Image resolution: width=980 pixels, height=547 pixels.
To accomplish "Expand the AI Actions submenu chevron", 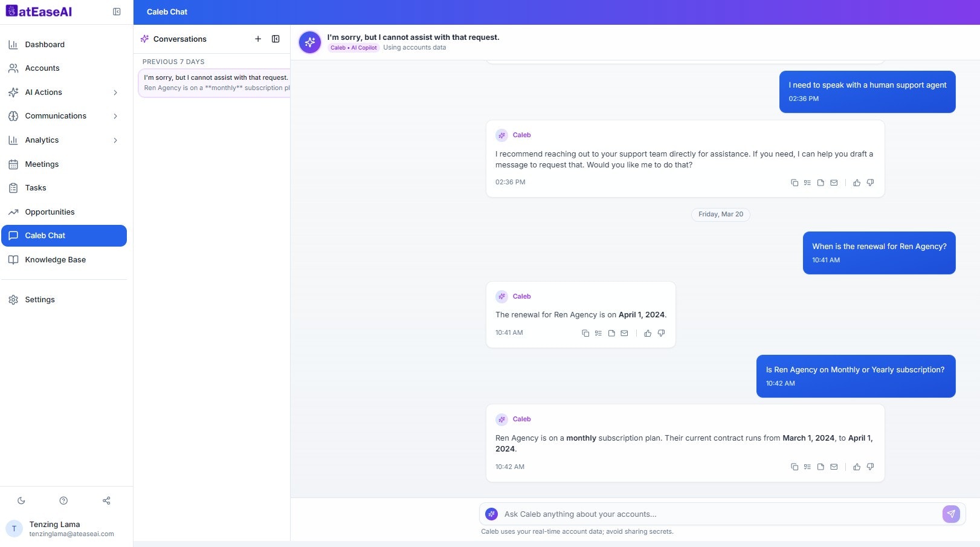I will click(115, 92).
